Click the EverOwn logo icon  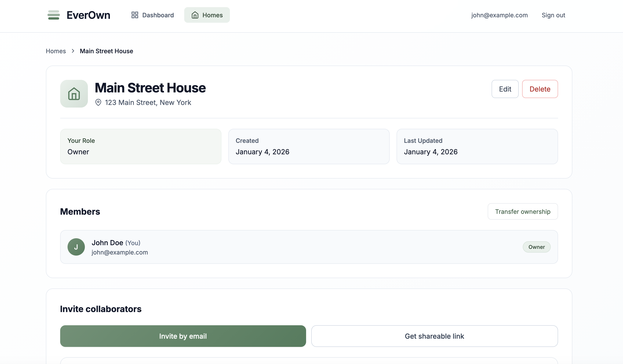tap(54, 15)
